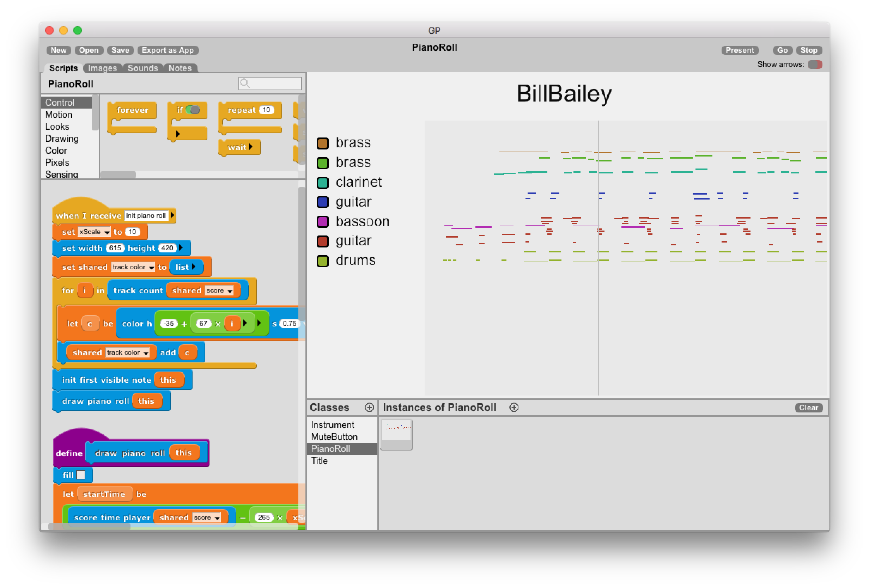Click the New button

tap(59, 50)
